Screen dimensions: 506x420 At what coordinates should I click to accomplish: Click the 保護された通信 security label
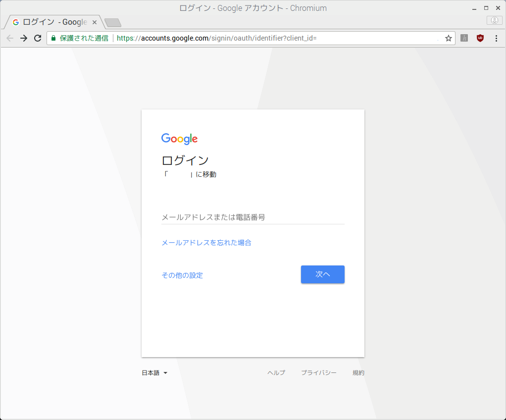[x=84, y=38]
